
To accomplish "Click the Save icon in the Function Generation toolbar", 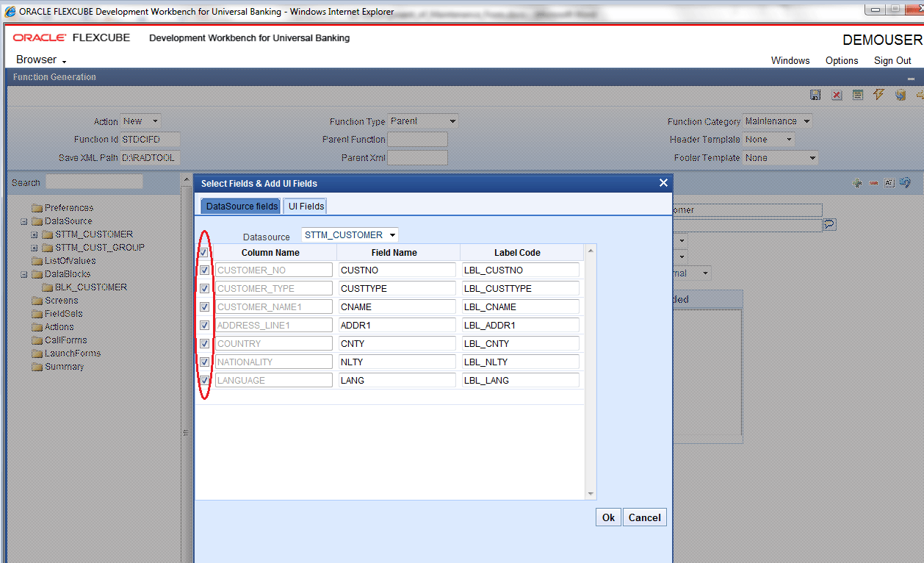I will [815, 96].
